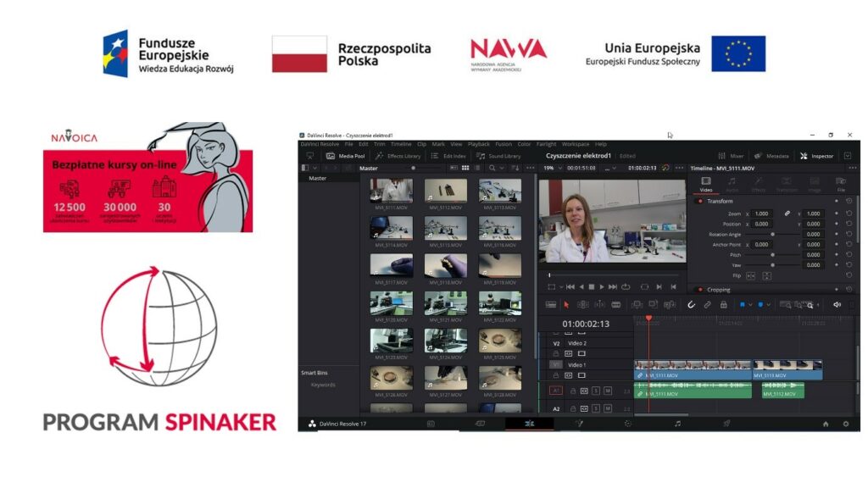The image size is (868, 488).
Task: Open the Mixer panel
Action: pyautogui.click(x=731, y=156)
